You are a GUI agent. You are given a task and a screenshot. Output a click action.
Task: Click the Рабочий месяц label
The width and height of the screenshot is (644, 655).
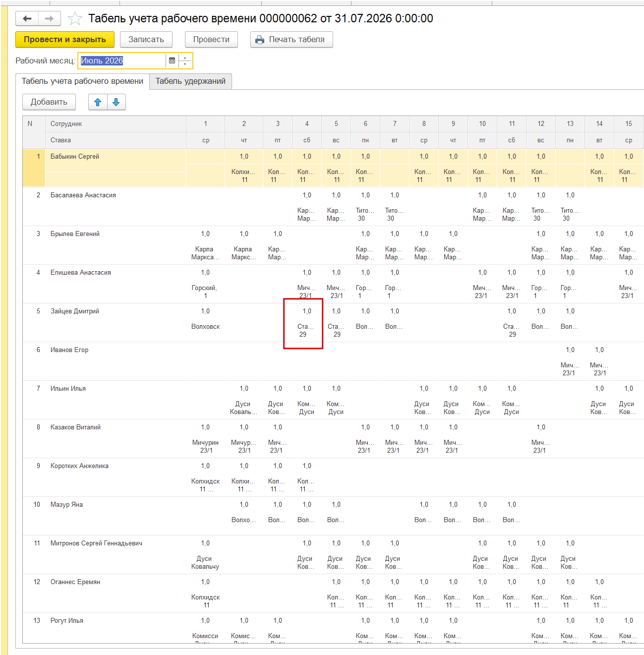pyautogui.click(x=45, y=60)
